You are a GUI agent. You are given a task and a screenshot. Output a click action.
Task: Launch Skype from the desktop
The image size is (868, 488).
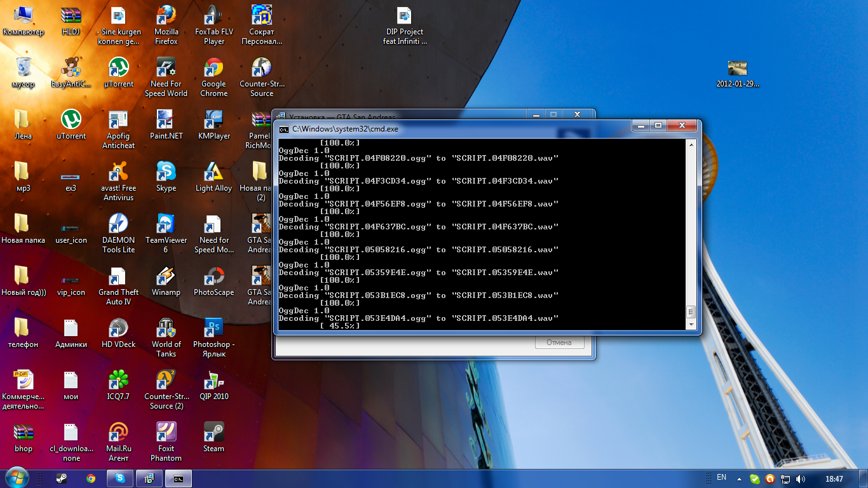(x=166, y=172)
